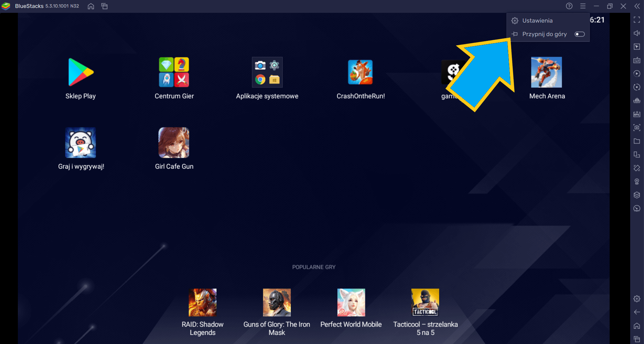Click the shake device sidebar icon
Image resolution: width=644 pixels, height=344 pixels.
pos(637,168)
